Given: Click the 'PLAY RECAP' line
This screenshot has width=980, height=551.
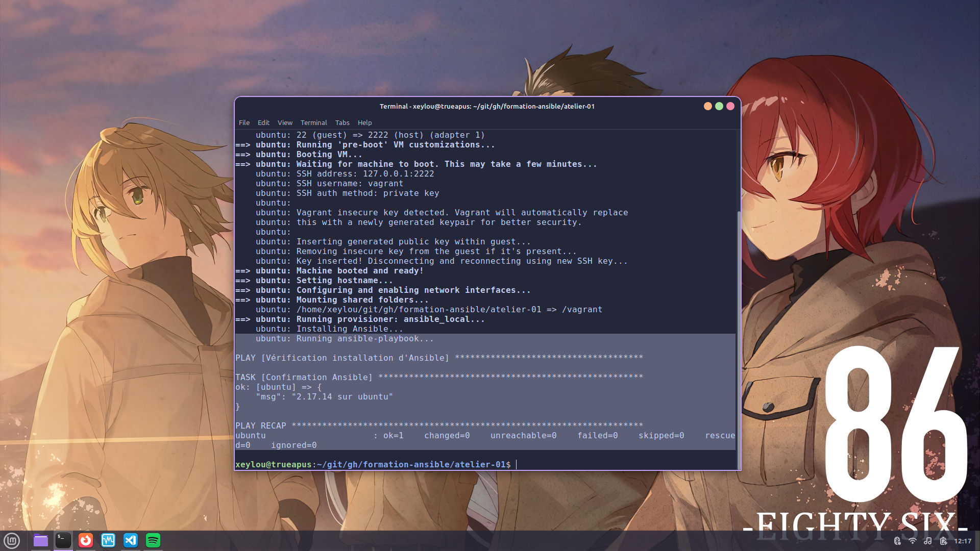Looking at the screenshot, I should 439,425.
